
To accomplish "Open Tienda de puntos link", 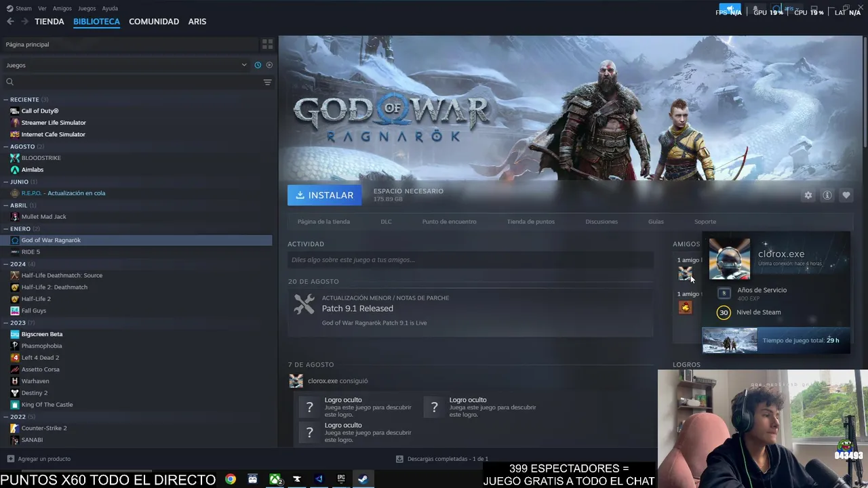I will pos(531,222).
